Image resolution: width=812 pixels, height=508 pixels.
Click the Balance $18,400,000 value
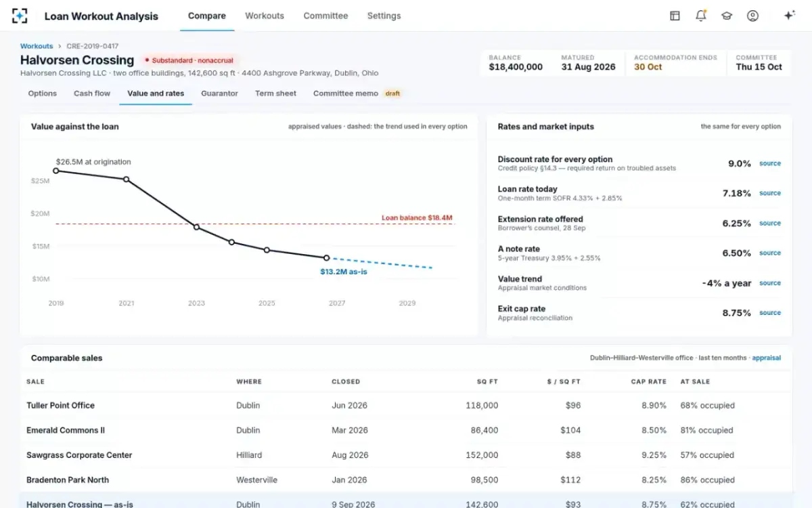pos(516,67)
